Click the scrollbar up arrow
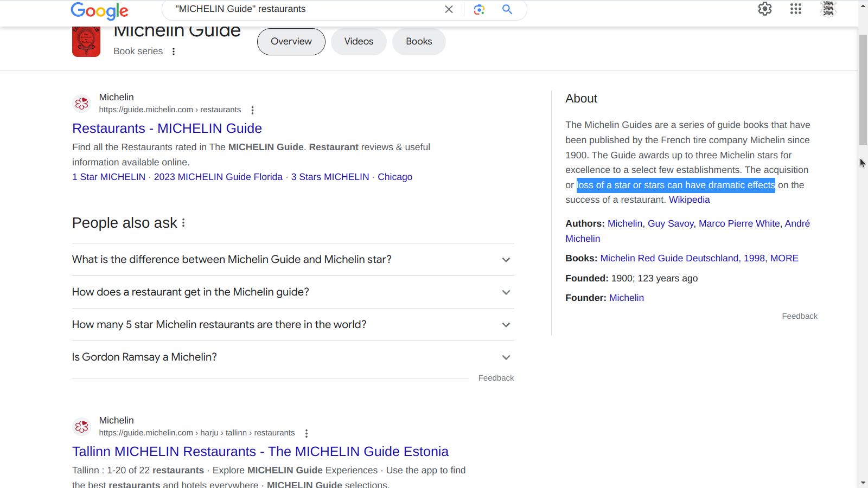This screenshot has width=868, height=488. [x=863, y=5]
